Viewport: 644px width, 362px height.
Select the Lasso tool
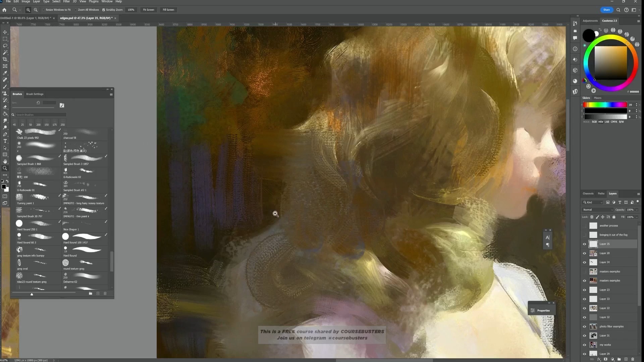(x=5, y=46)
